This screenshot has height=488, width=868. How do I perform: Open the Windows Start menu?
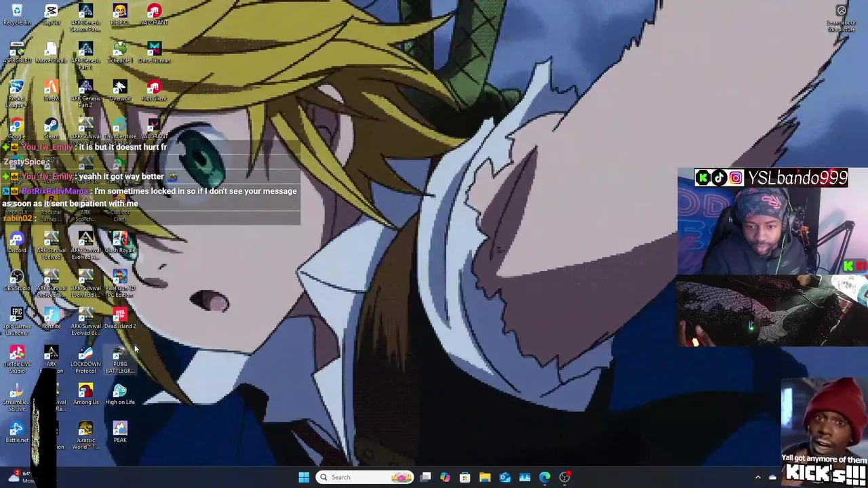pyautogui.click(x=304, y=477)
